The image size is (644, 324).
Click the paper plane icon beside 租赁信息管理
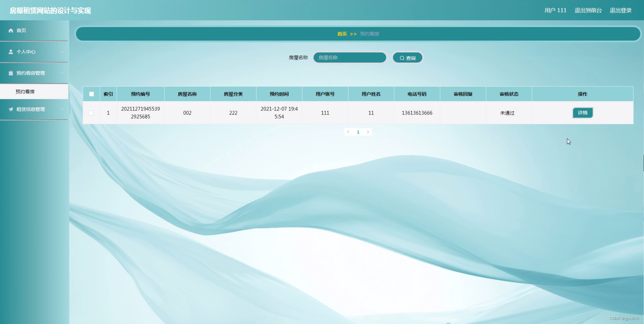click(11, 109)
